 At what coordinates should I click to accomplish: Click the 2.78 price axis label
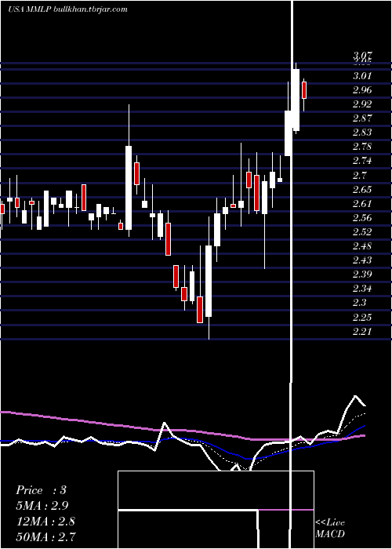pyautogui.click(x=362, y=147)
